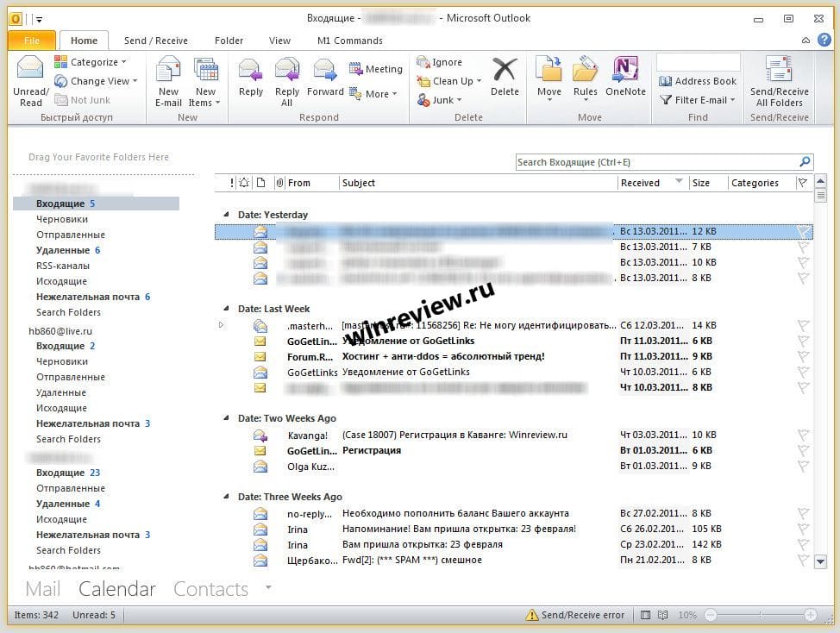Image resolution: width=840 pixels, height=633 pixels.
Task: Switch to the View tab
Action: coord(279,41)
